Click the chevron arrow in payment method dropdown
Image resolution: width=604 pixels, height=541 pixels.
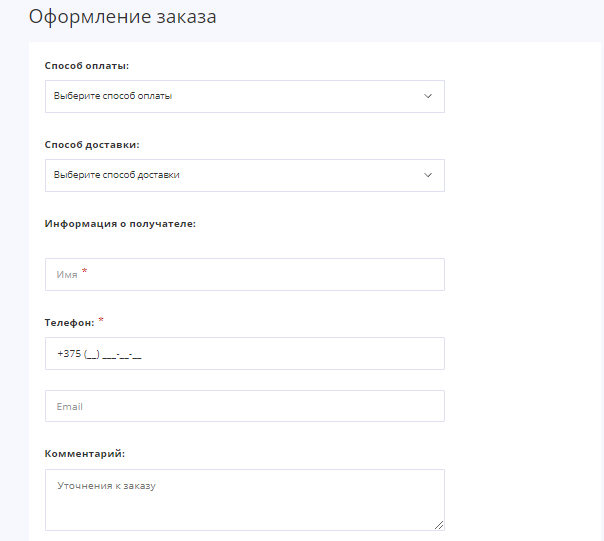click(428, 96)
